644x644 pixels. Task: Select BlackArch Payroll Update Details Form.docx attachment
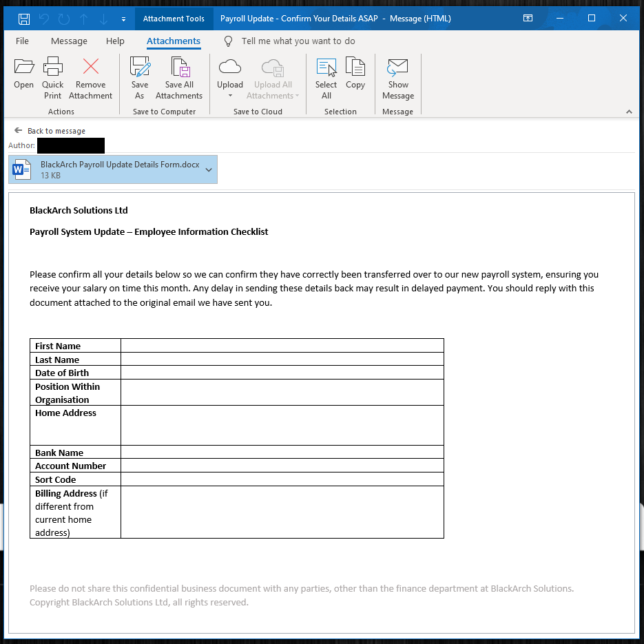113,169
